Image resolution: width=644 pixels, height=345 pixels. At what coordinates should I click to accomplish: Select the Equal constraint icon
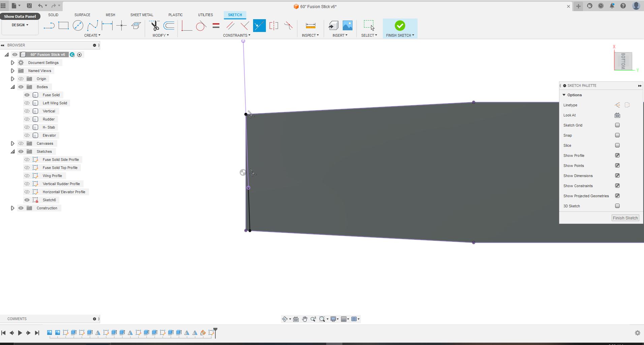pos(216,26)
